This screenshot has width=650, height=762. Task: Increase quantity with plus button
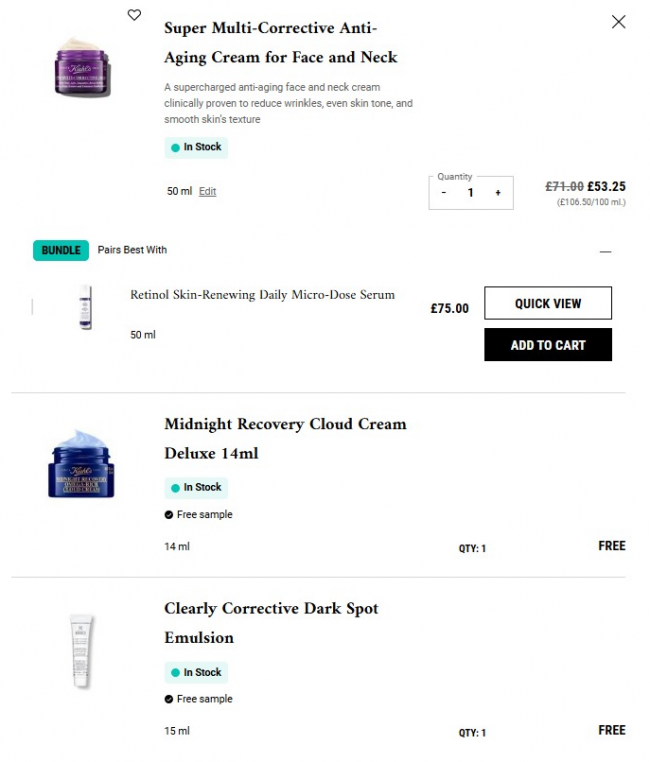498,193
